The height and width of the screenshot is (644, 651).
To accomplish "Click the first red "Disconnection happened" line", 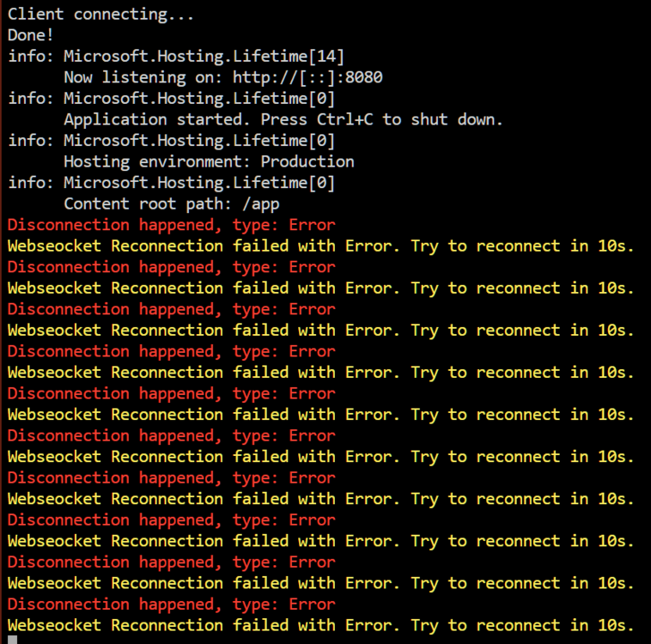I will click(x=171, y=225).
